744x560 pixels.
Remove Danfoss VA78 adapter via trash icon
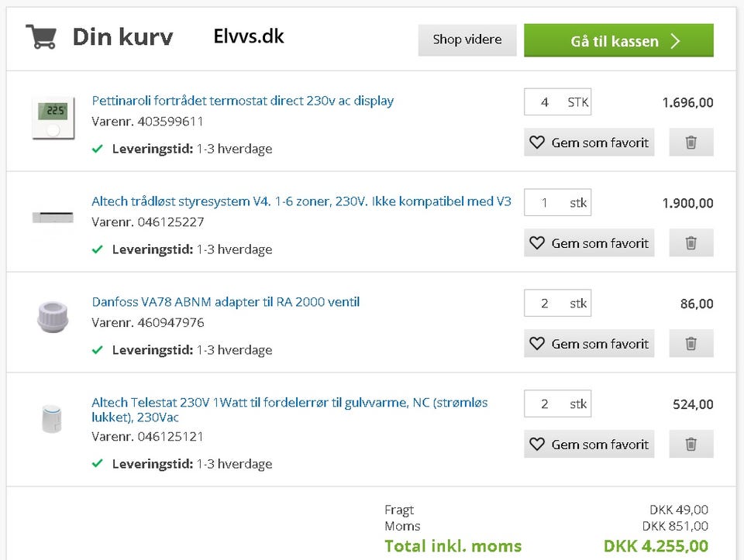pos(691,344)
